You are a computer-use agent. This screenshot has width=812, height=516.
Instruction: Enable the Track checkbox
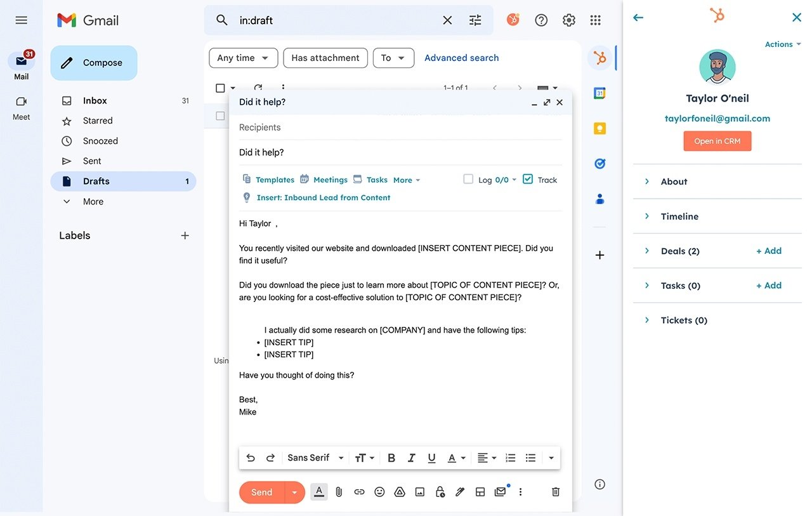[x=528, y=179]
